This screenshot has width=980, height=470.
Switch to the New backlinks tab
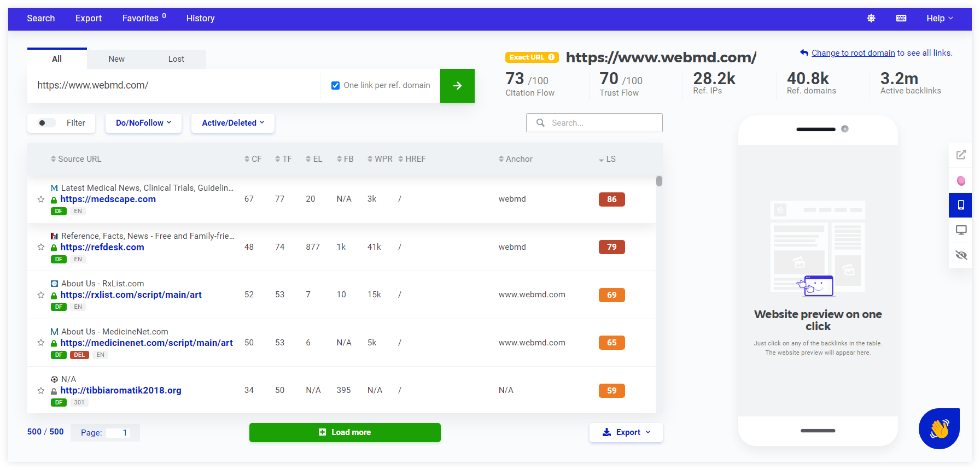[116, 59]
